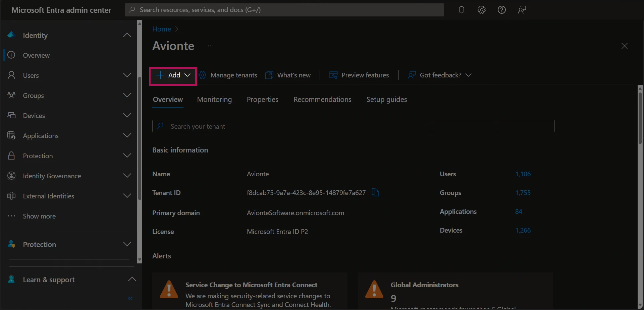Viewport: 644px width, 310px height.
Task: Click the ellipsis next to Avionte title
Action: 211,46
